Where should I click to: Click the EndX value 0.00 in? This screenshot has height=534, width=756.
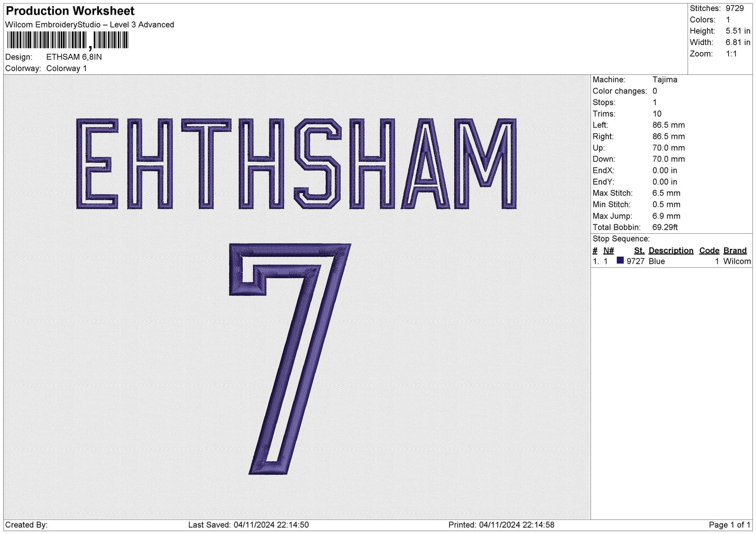[664, 171]
